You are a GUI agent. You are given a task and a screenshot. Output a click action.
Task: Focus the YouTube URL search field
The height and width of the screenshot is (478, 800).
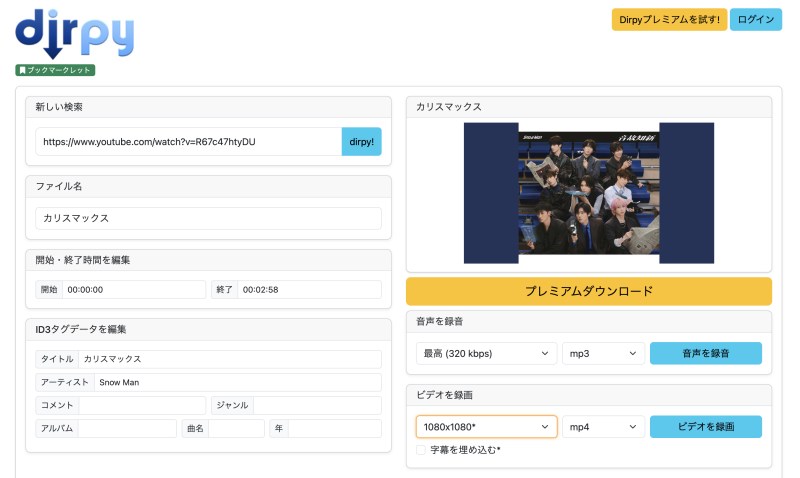click(188, 142)
